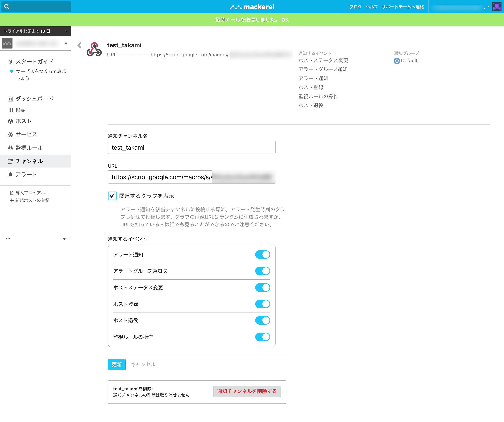
Task: Click the 監視ルール binoculars icon
Action: coord(10,148)
